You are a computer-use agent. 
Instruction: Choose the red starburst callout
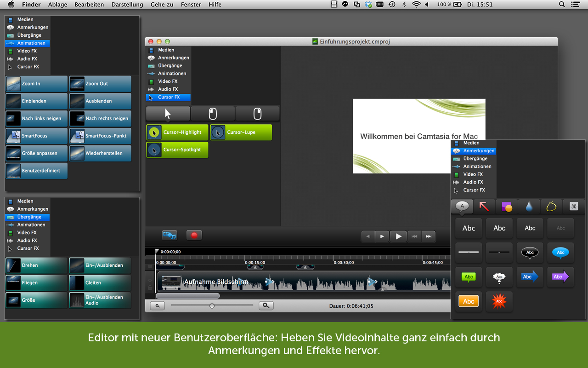(499, 301)
